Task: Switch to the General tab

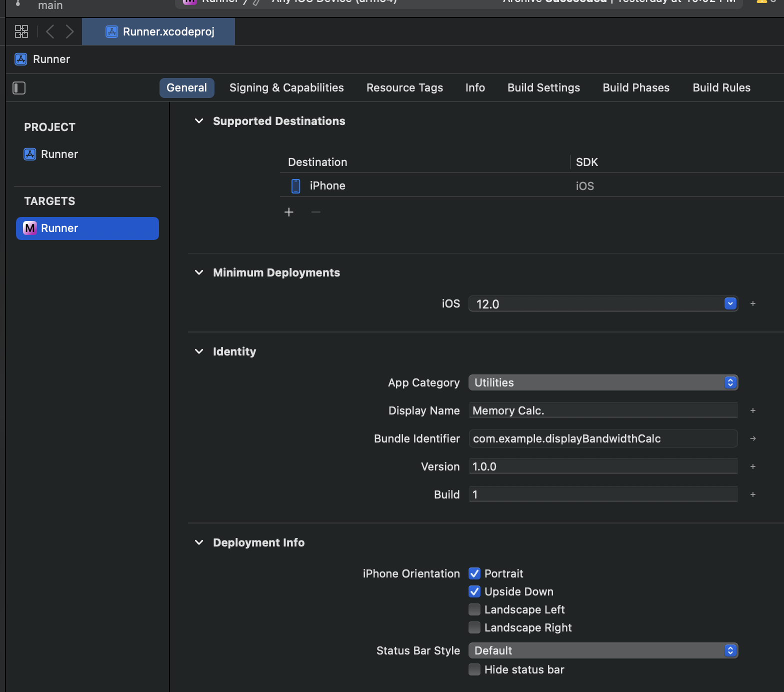Action: pyautogui.click(x=186, y=87)
